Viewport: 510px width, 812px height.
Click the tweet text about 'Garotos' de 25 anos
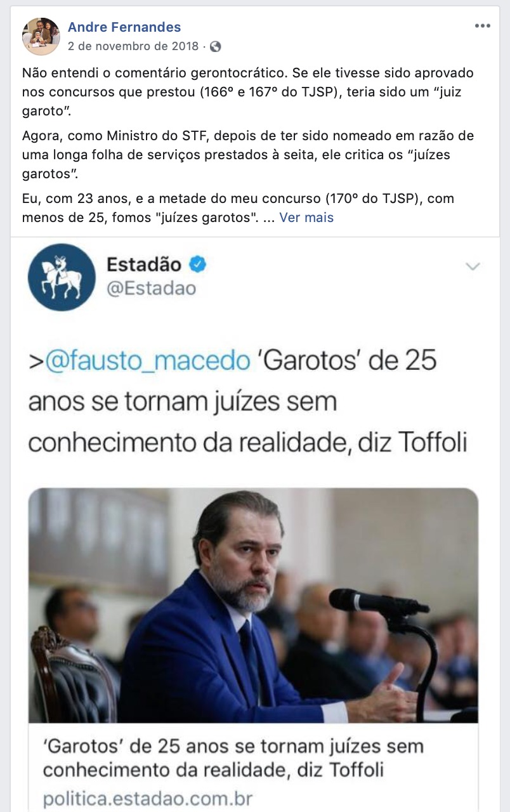pos(247,402)
